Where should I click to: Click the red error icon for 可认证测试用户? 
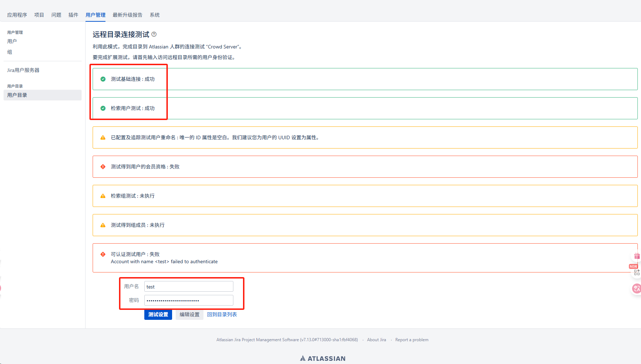tap(103, 254)
